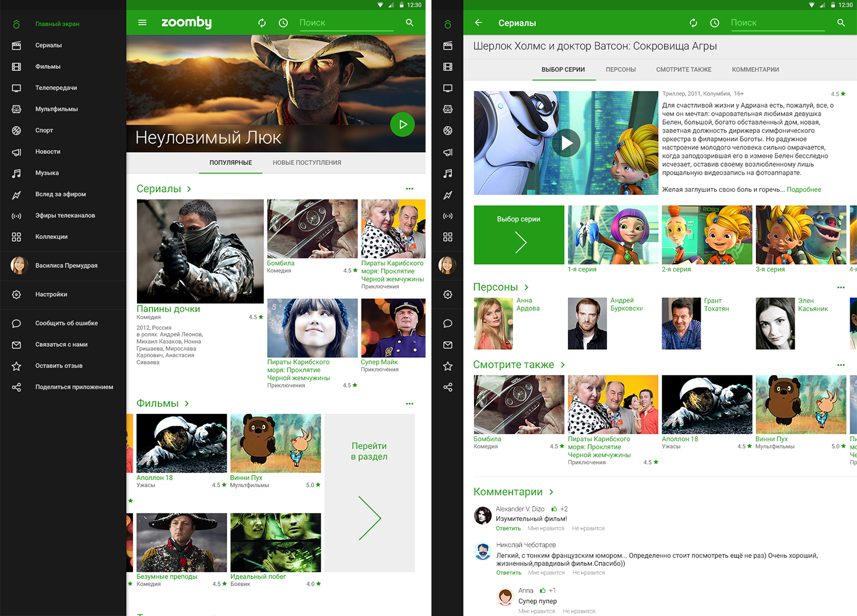Play Неуловимый Люк with green play button

click(x=402, y=124)
